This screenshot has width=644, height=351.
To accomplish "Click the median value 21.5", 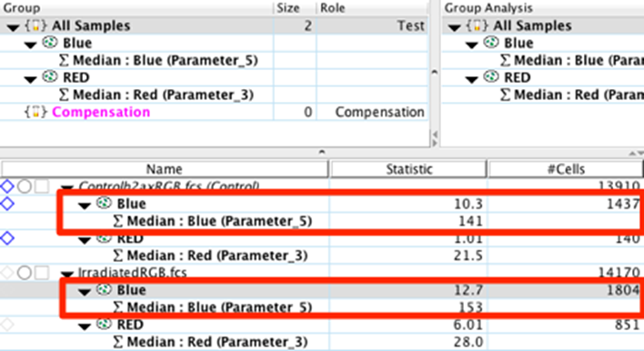I will coord(468,256).
